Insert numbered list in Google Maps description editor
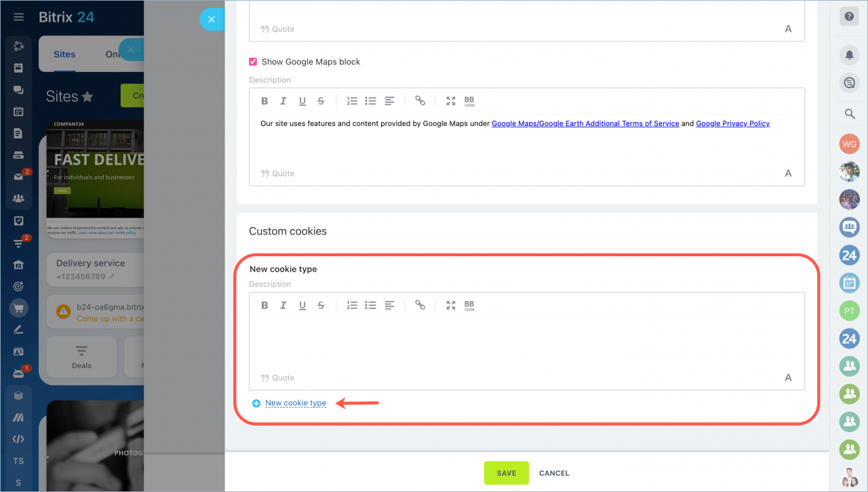The height and width of the screenshot is (492, 868). tap(352, 101)
